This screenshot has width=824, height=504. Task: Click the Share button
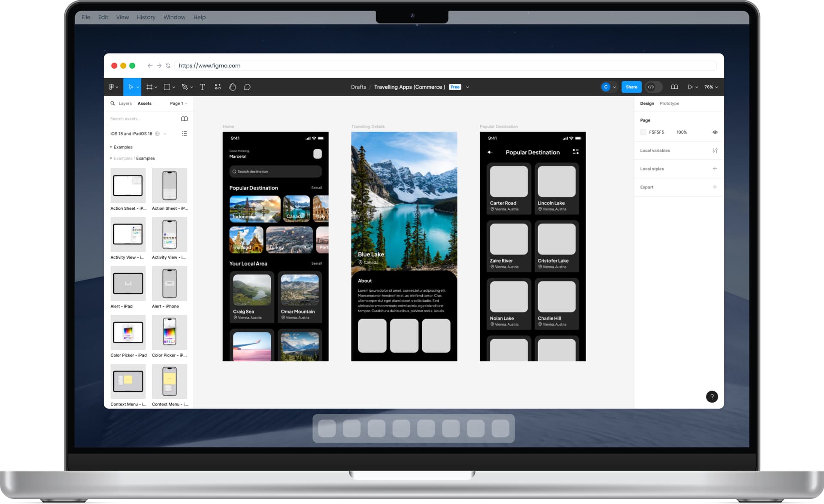tap(631, 87)
